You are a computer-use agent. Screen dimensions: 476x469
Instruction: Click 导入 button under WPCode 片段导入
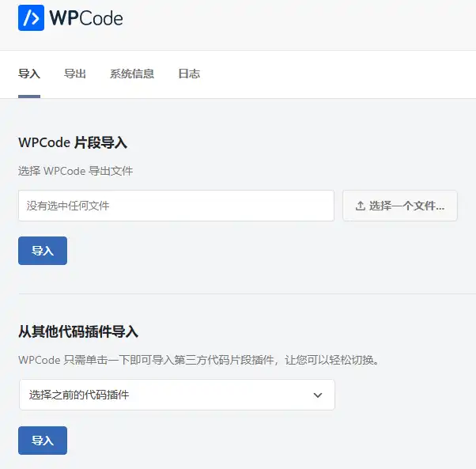(43, 251)
